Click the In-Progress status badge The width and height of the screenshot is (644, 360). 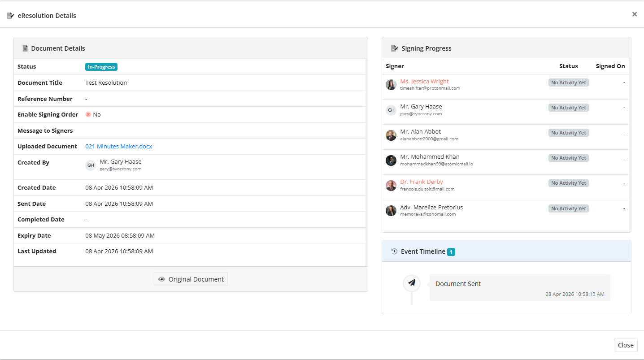(x=101, y=66)
